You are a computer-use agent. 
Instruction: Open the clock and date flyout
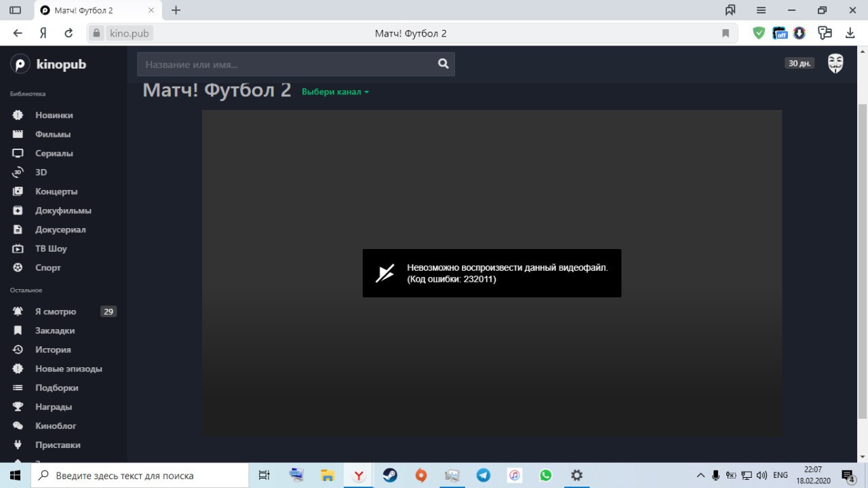[813, 475]
